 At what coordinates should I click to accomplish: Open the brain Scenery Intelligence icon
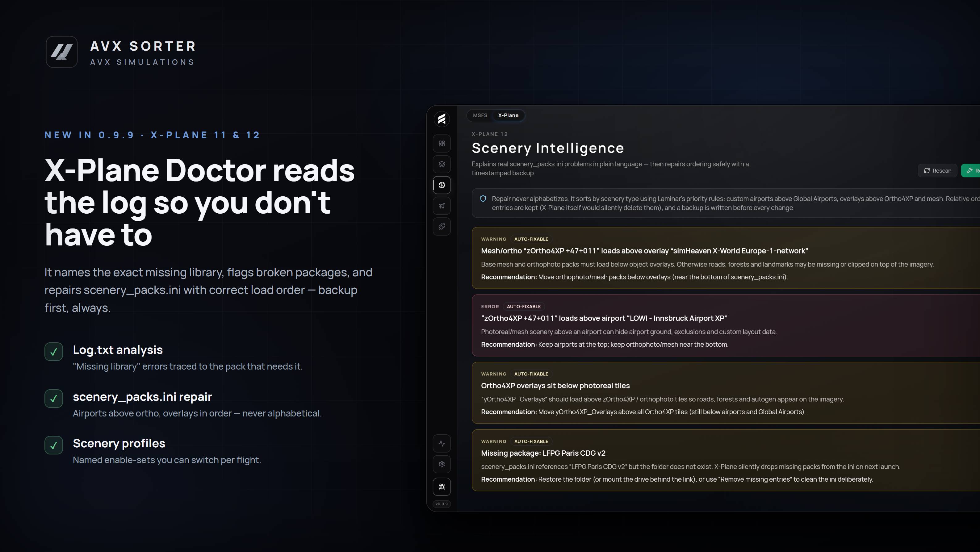(442, 185)
